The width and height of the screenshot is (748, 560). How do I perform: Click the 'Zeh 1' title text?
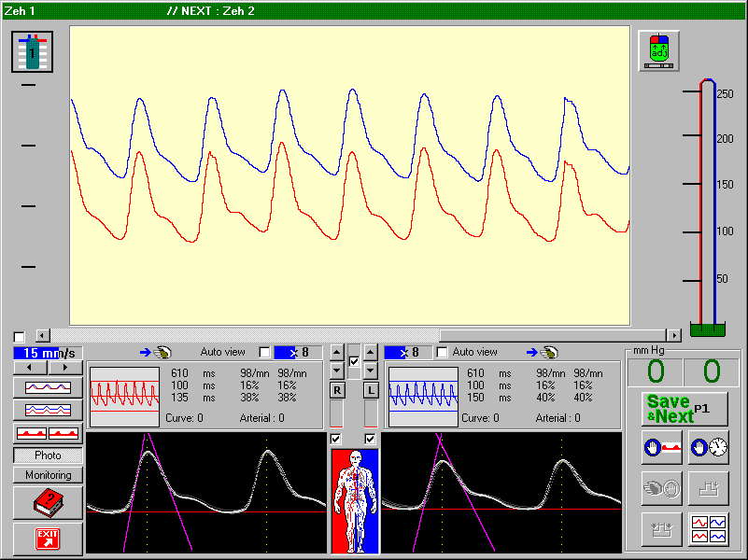point(20,11)
